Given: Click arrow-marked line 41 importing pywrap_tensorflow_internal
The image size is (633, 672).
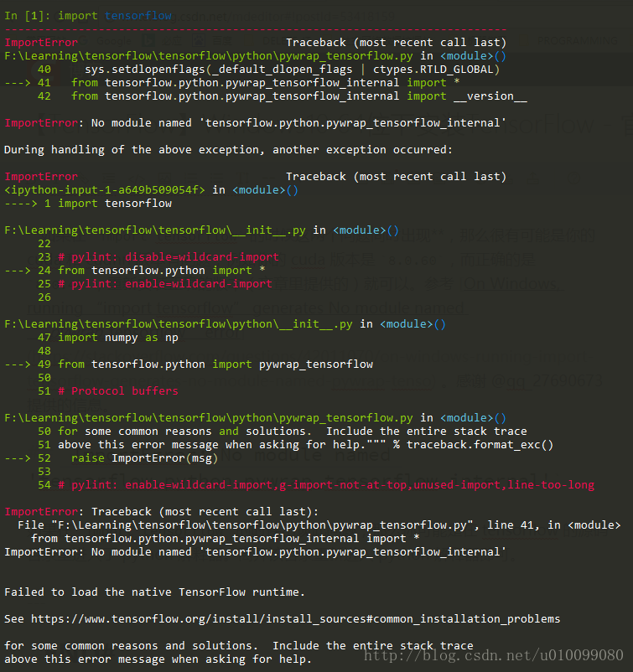Looking at the screenshot, I should click(x=232, y=83).
